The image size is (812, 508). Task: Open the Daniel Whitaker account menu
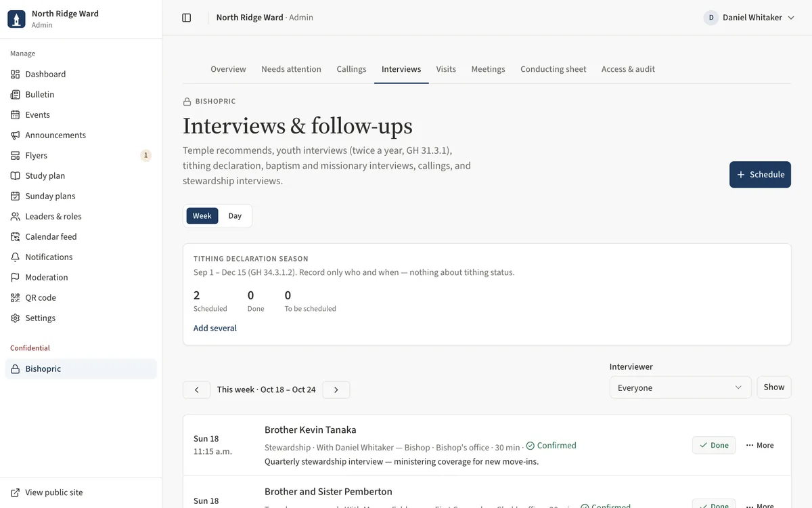click(749, 18)
